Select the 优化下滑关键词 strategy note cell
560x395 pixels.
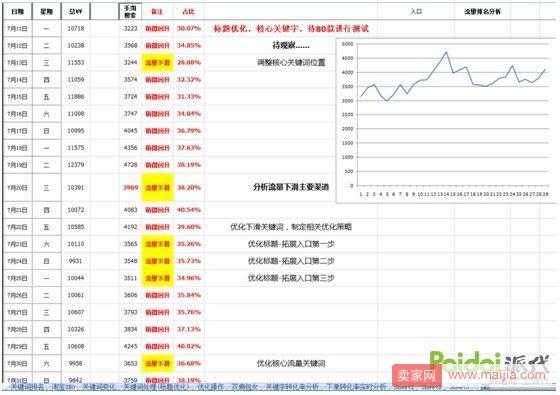[x=291, y=227]
